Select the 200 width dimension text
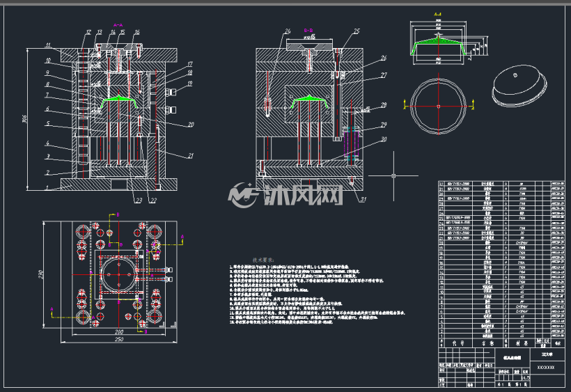The width and height of the screenshot is (571, 392). [119, 332]
